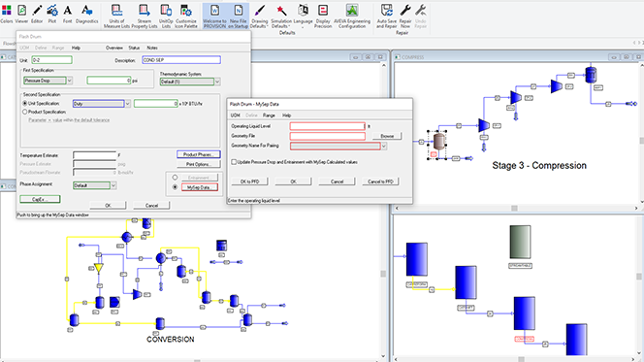Open Drawing Defaults menu
Viewport: 644px width, 362px height.
point(259,16)
